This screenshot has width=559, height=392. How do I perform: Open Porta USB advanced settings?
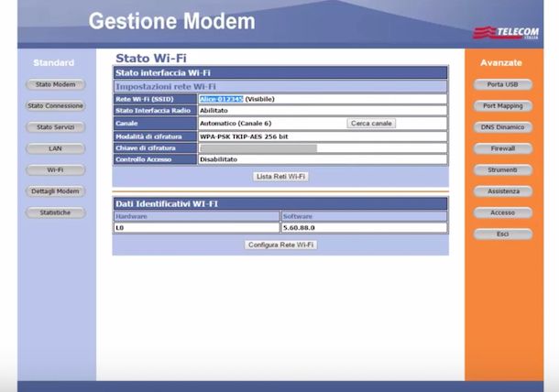503,85
